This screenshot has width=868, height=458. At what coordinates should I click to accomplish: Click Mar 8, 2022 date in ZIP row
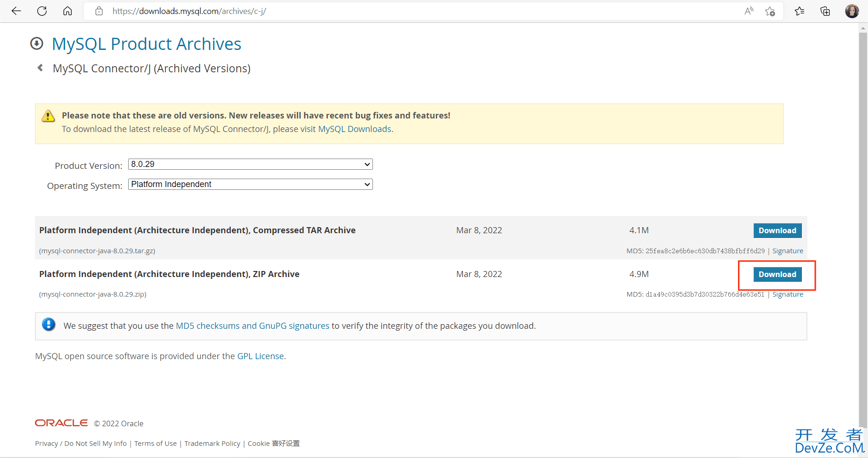click(x=479, y=274)
